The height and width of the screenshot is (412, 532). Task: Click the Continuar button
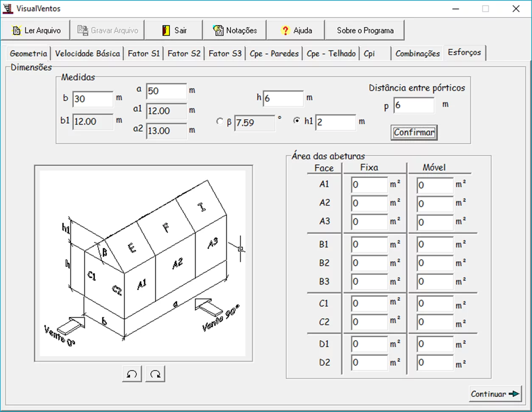point(495,394)
